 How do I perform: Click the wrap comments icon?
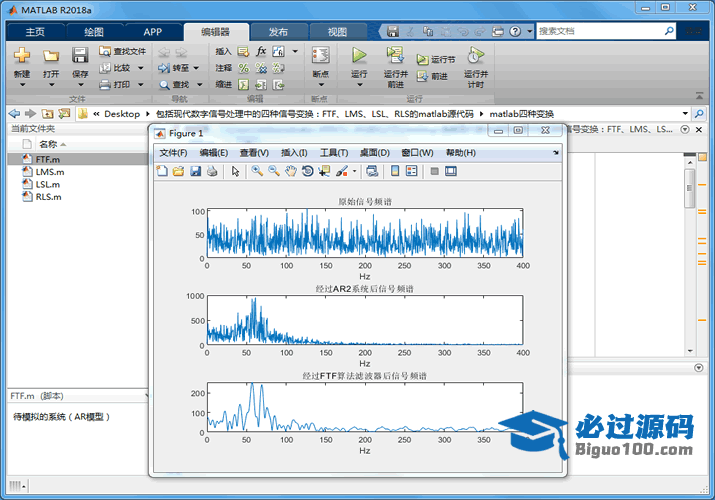(x=278, y=68)
